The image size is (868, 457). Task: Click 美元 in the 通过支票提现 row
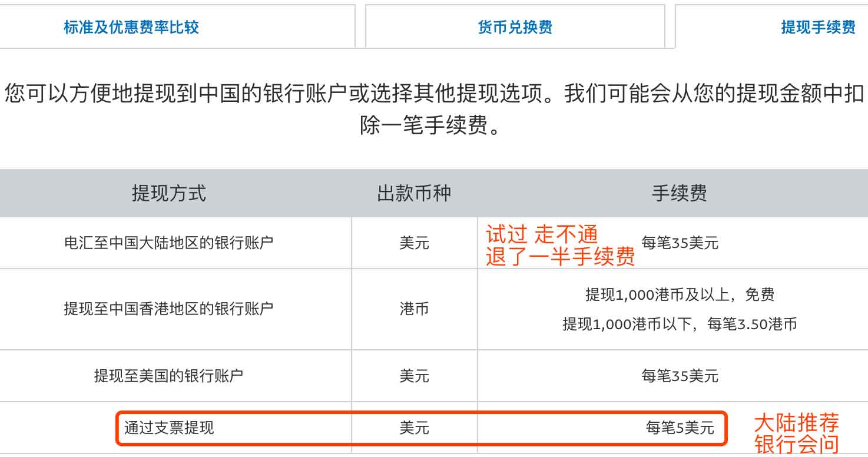pyautogui.click(x=415, y=428)
